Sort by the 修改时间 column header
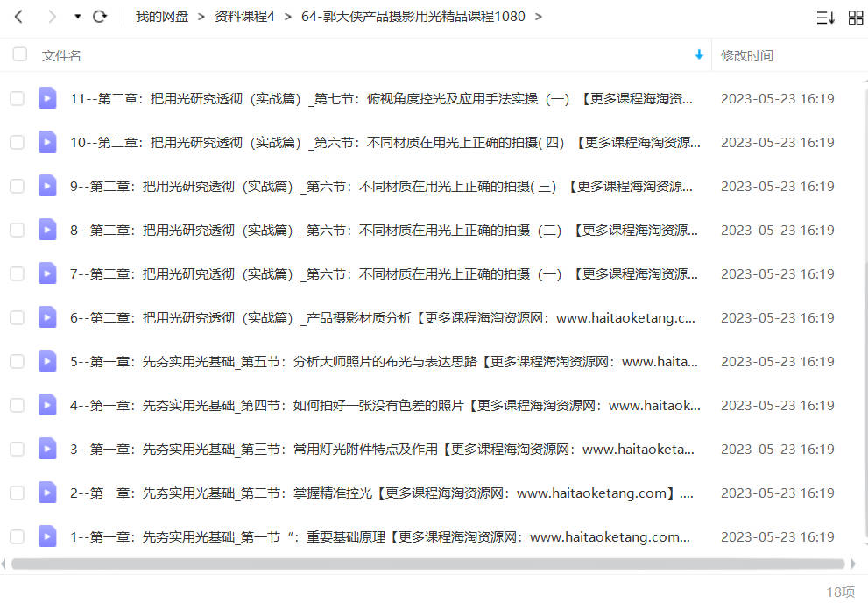Image resolution: width=868 pixels, height=603 pixels. tap(747, 55)
